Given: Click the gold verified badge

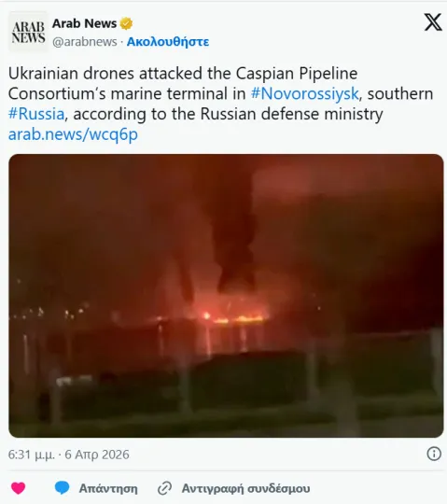Looking at the screenshot, I should [126, 23].
